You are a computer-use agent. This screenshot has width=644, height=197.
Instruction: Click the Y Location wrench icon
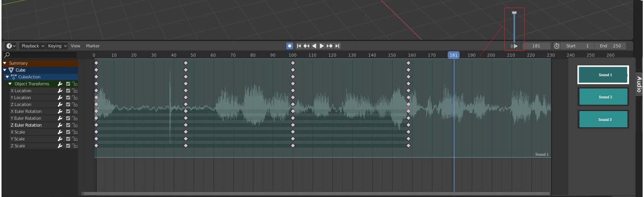pyautogui.click(x=60, y=98)
